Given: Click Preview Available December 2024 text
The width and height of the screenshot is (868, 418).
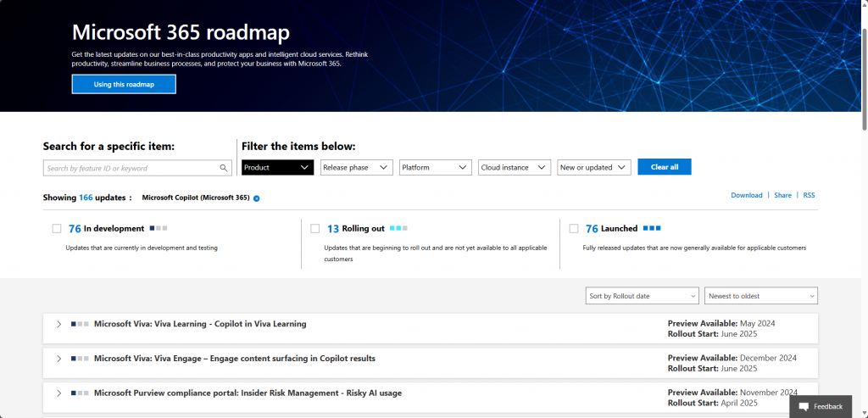Looking at the screenshot, I should tap(732, 358).
